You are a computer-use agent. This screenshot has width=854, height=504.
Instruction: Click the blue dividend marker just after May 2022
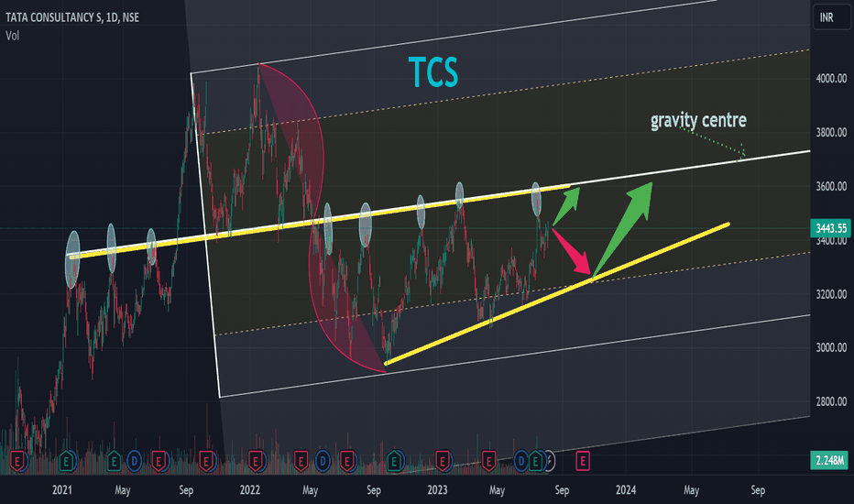tap(323, 462)
